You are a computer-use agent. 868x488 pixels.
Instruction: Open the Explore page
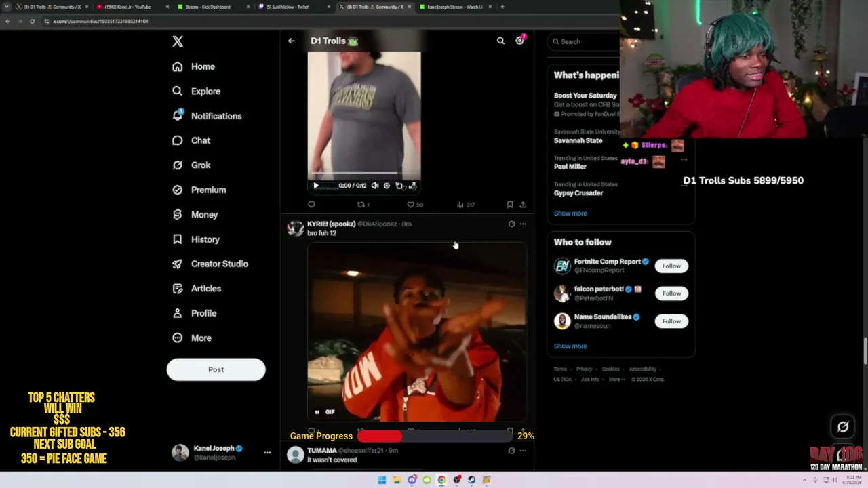pos(197,91)
